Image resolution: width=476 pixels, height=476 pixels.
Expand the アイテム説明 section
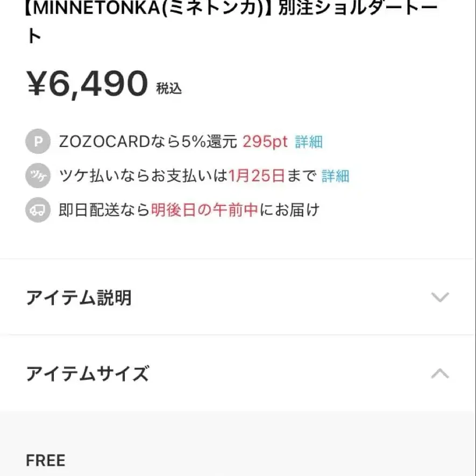pos(237,297)
